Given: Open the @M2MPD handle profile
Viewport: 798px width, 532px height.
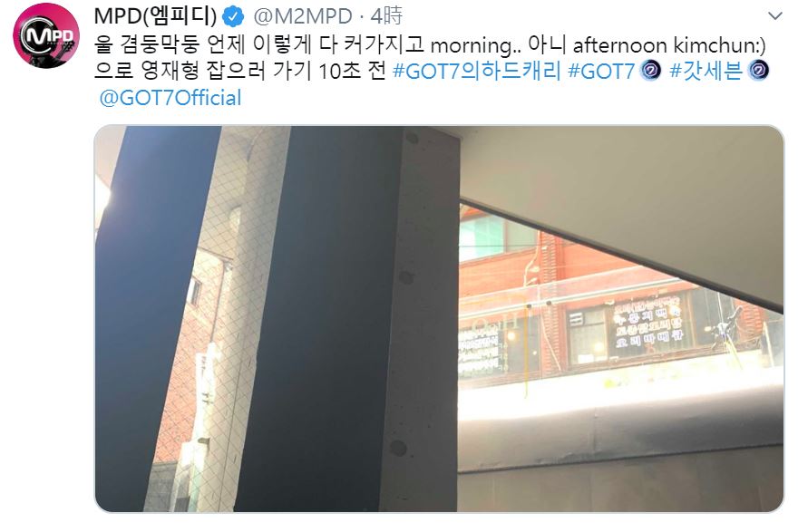Looking at the screenshot, I should click(x=302, y=16).
